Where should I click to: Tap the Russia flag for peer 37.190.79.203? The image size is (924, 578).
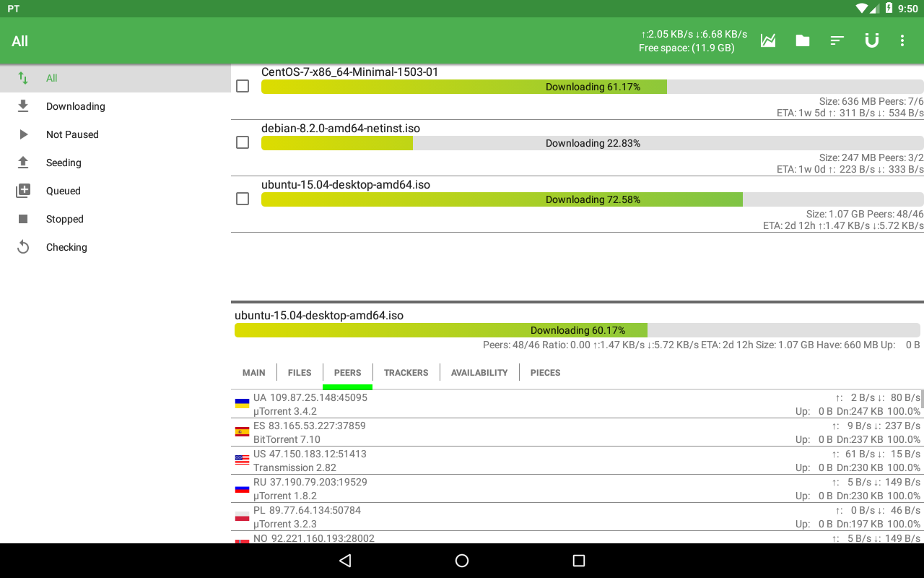click(x=242, y=488)
